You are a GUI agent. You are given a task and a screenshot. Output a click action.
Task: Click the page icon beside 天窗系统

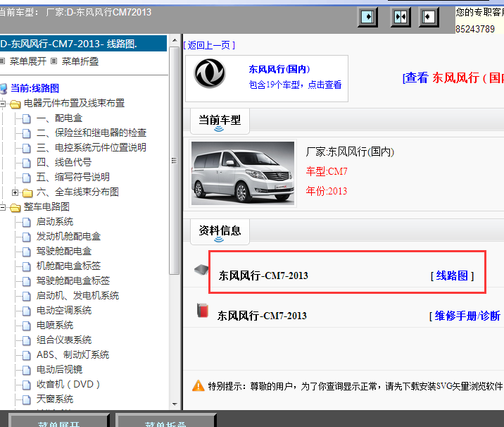27,400
